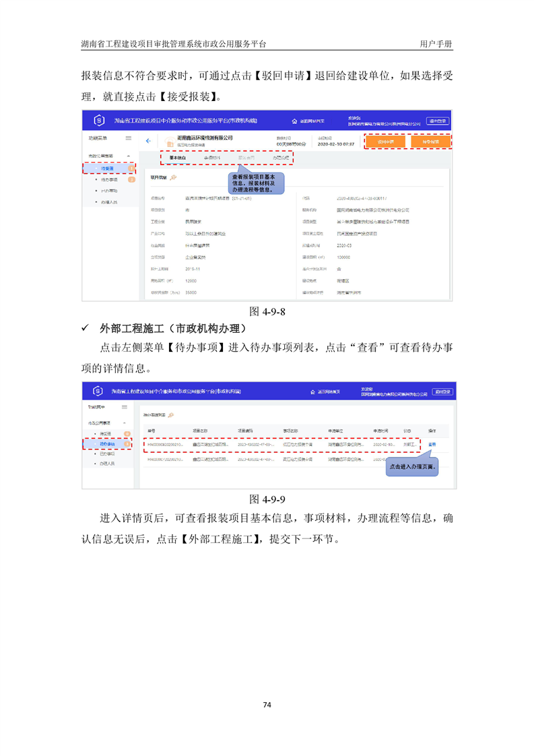534x756 pixels.
Task: Click orange count badge beside 待受理, figure 4-9-9
Action: click(127, 434)
